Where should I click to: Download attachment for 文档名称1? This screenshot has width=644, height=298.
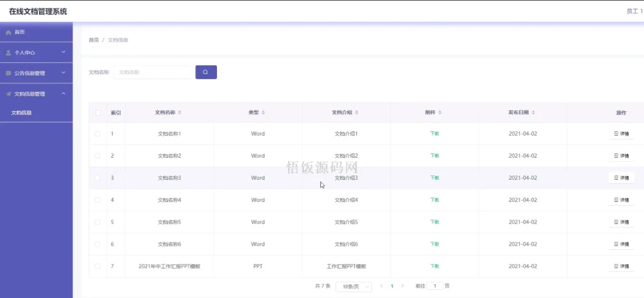point(435,134)
